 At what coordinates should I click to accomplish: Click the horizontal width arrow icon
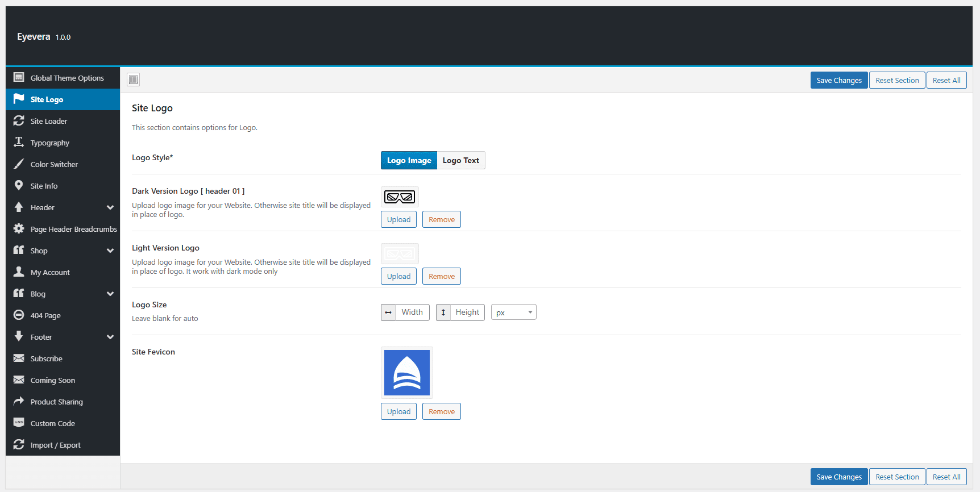coord(388,312)
